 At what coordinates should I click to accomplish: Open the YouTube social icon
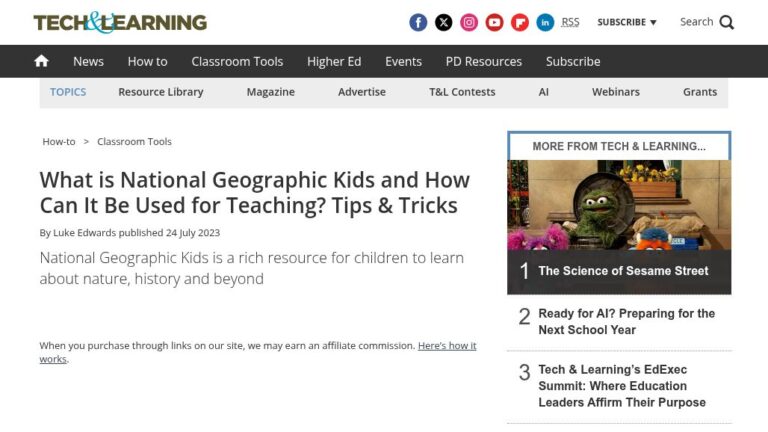click(494, 23)
